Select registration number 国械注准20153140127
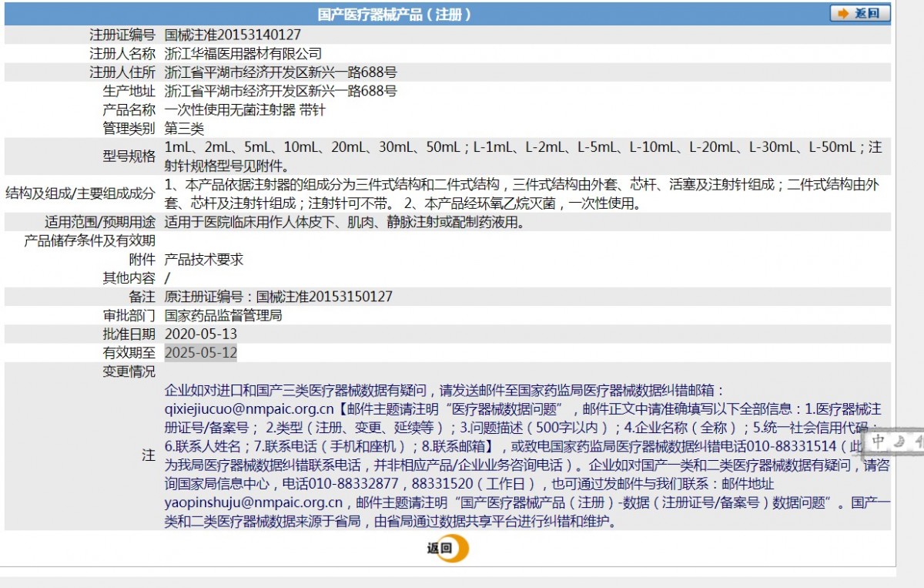The height and width of the screenshot is (588, 924). tap(233, 35)
